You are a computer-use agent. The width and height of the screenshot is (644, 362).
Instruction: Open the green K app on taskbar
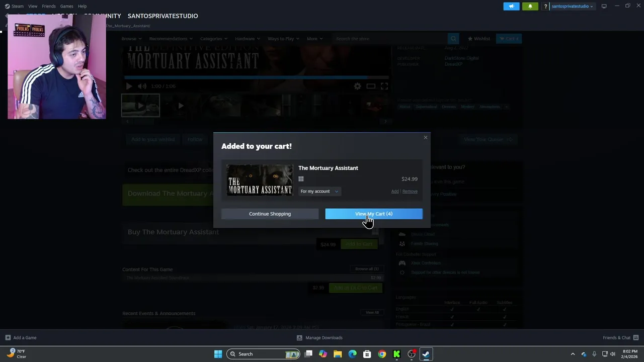tap(396, 354)
